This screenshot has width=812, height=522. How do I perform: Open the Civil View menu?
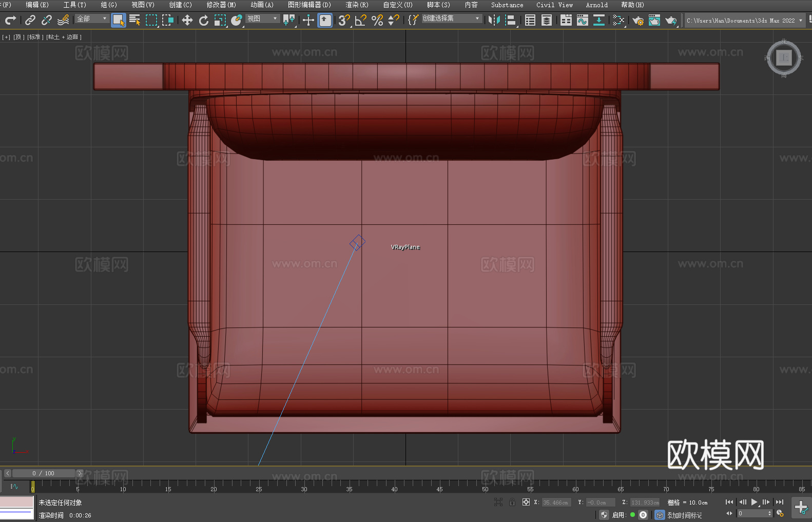click(x=554, y=5)
